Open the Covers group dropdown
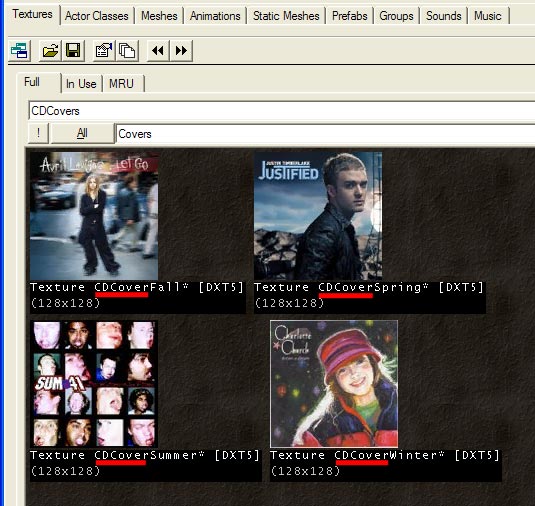 [x=325, y=134]
